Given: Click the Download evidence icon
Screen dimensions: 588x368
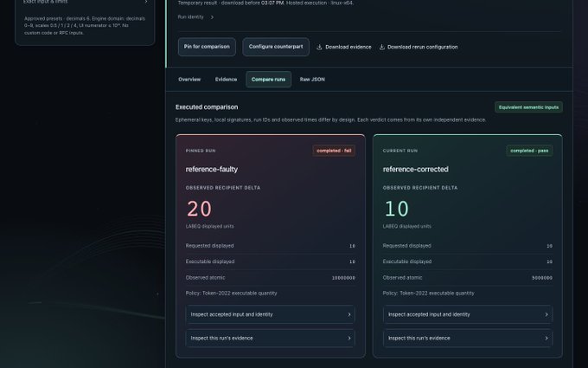Looking at the screenshot, I should click(x=319, y=47).
